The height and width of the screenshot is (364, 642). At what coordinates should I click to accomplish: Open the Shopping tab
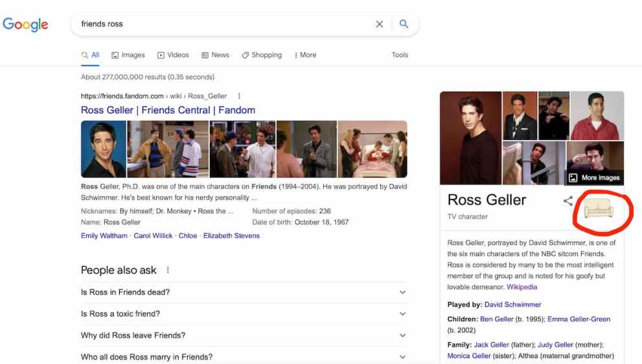(x=262, y=55)
